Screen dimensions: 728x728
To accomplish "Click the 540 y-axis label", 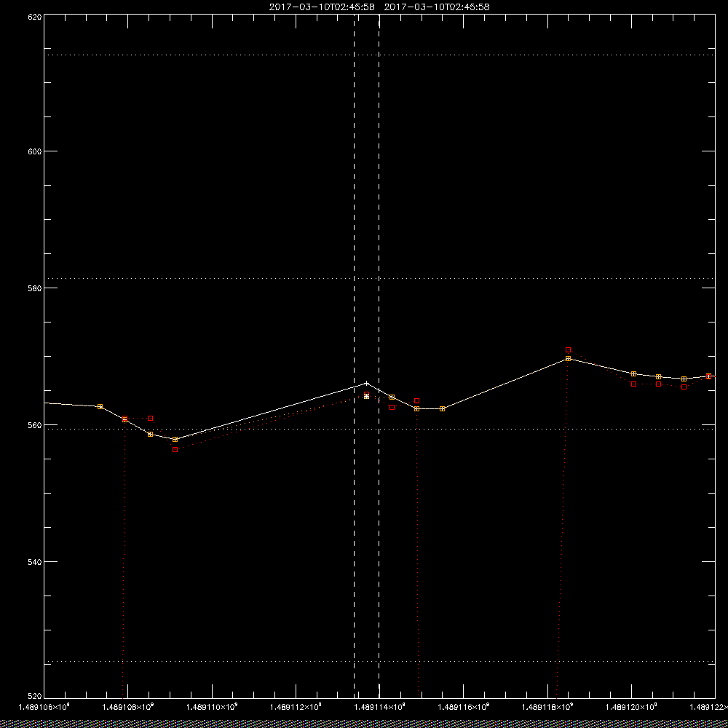I will coord(35,562).
